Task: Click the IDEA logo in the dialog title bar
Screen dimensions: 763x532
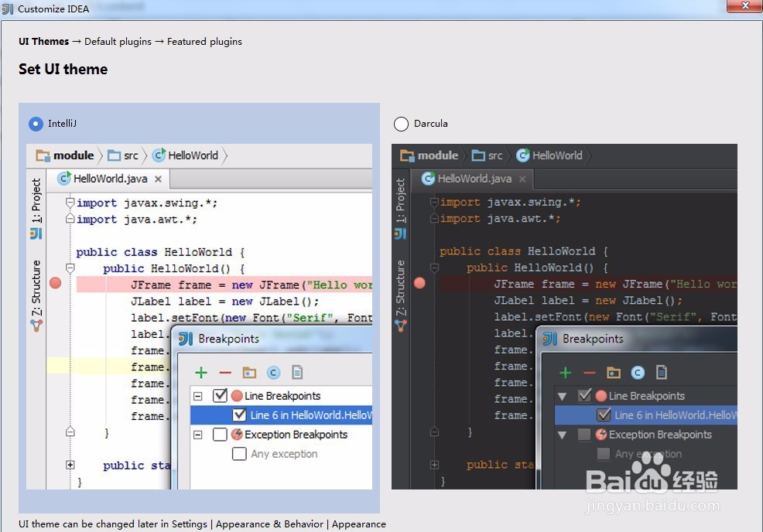Action: point(8,9)
